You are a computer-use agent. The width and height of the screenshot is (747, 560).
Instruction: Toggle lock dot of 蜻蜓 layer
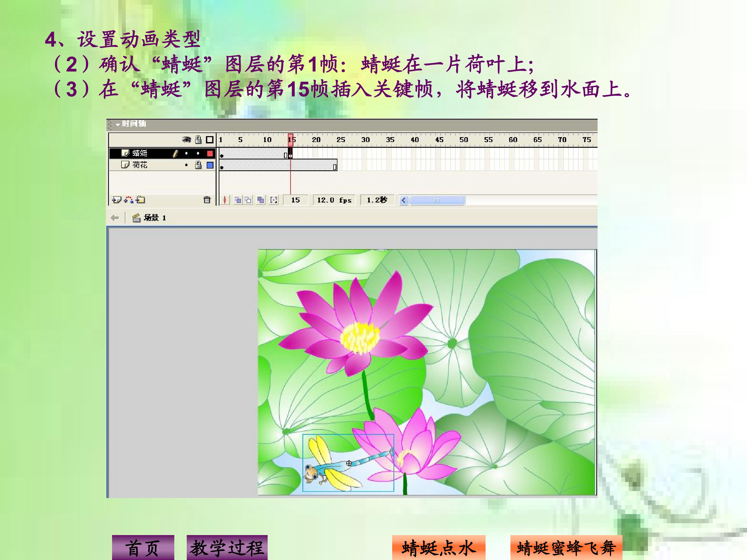[x=198, y=153]
